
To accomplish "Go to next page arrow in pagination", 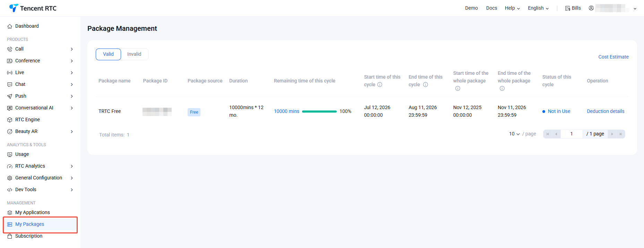I will click(612, 134).
